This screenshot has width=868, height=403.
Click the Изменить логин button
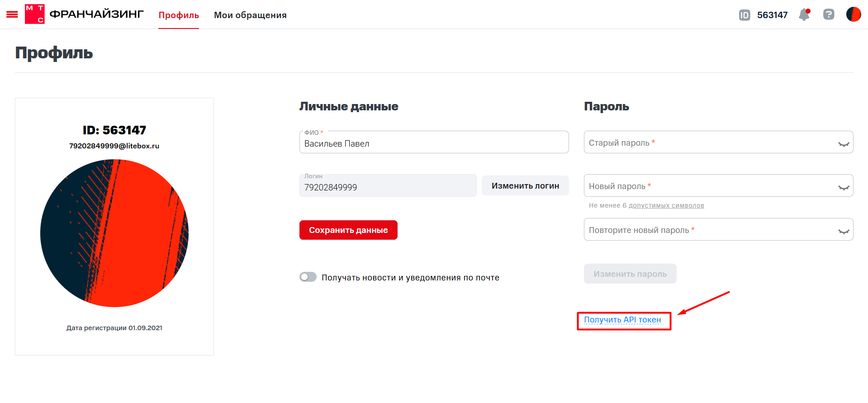pos(525,185)
